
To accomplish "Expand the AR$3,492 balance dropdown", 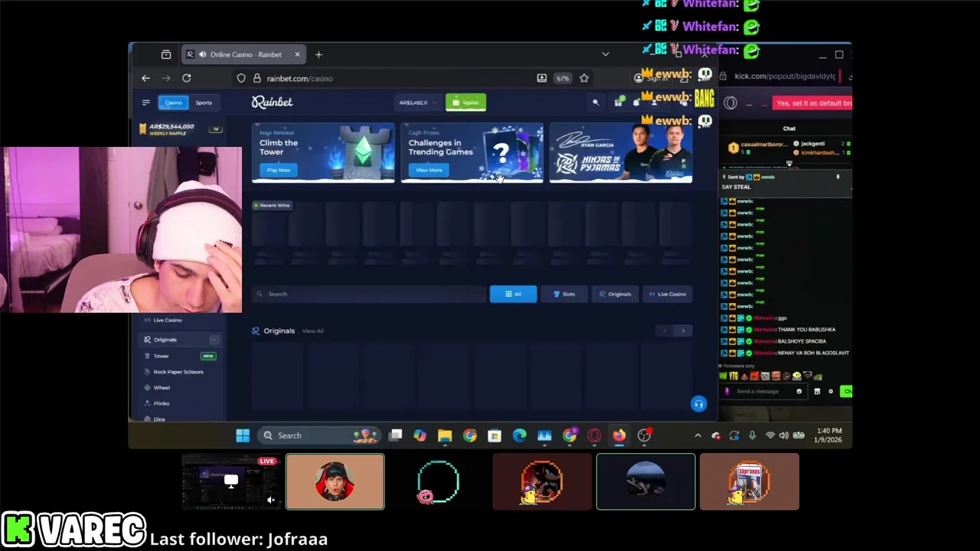I will [417, 103].
